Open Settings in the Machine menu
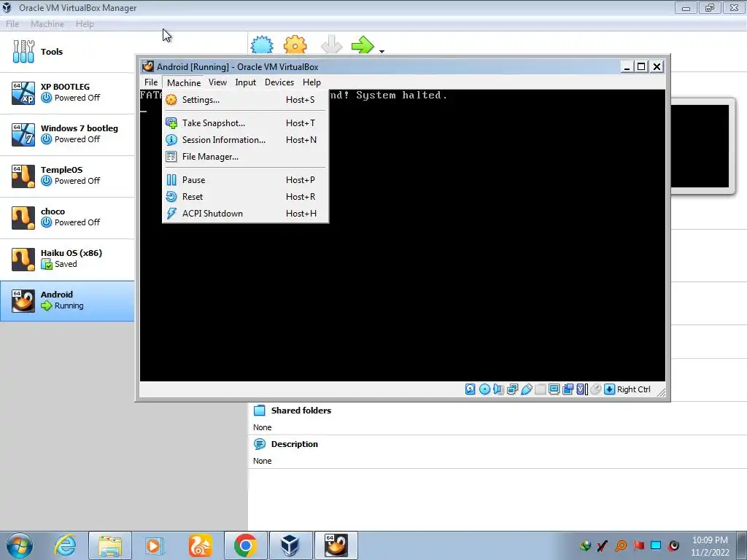 (245, 99)
